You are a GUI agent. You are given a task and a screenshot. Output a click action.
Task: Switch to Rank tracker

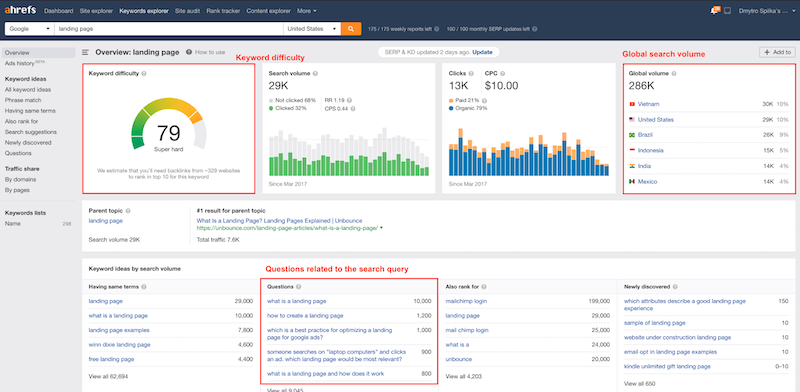223,11
